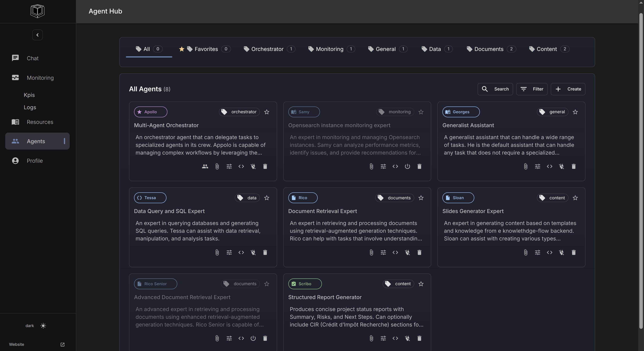Click the Create agent button
Screen dimensions: 644x351
point(568,89)
